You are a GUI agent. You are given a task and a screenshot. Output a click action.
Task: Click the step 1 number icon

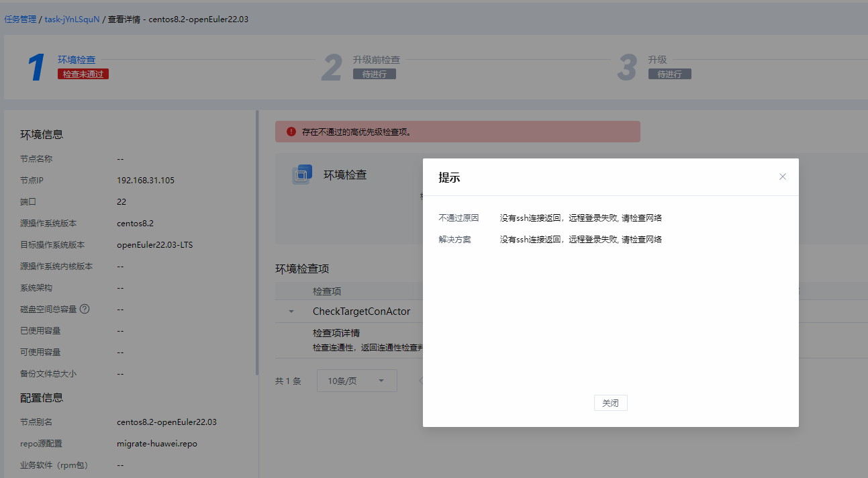(36, 68)
